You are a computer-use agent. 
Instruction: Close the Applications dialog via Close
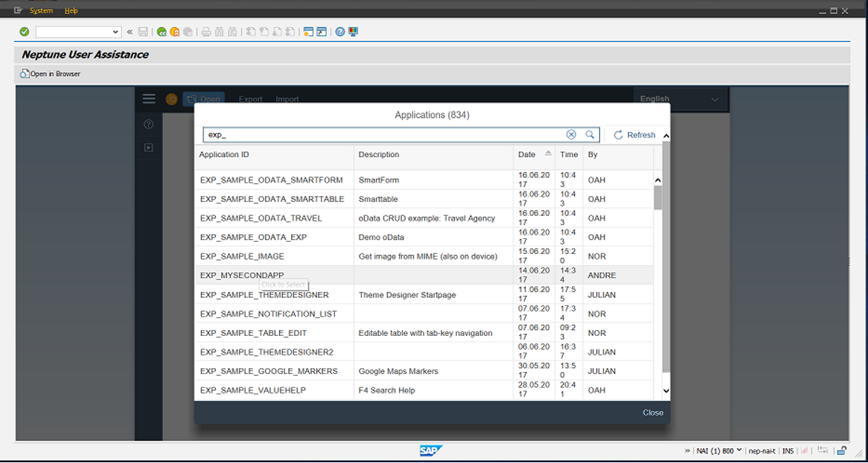pos(653,412)
